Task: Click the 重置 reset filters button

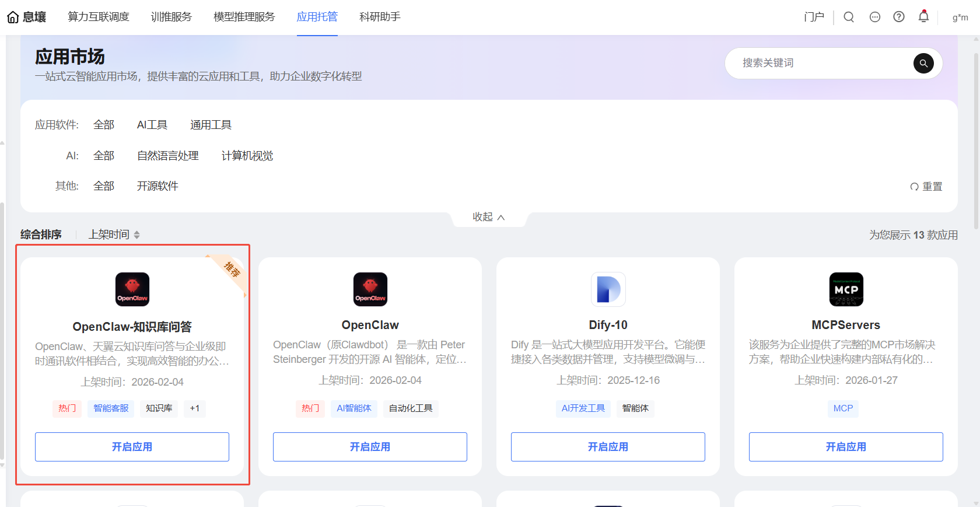Action: 926,187
